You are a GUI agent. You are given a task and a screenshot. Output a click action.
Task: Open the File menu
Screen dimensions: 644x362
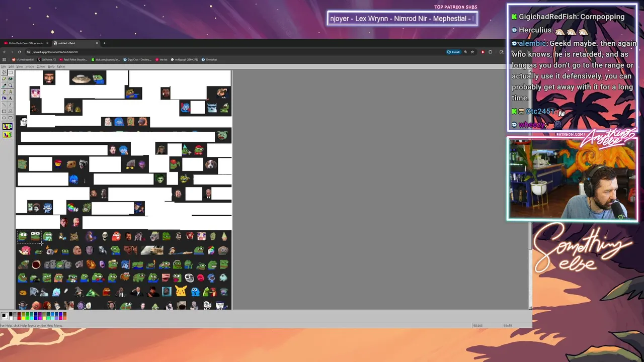(4, 66)
